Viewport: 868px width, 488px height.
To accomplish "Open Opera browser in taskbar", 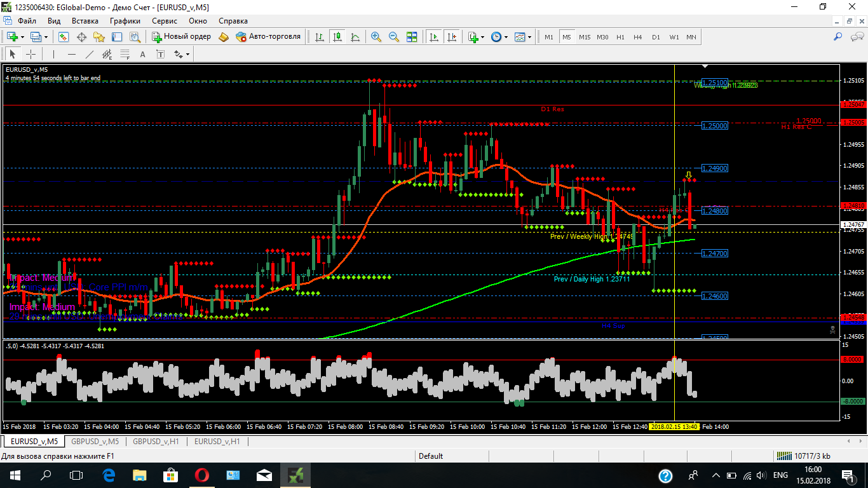I will 202,475.
